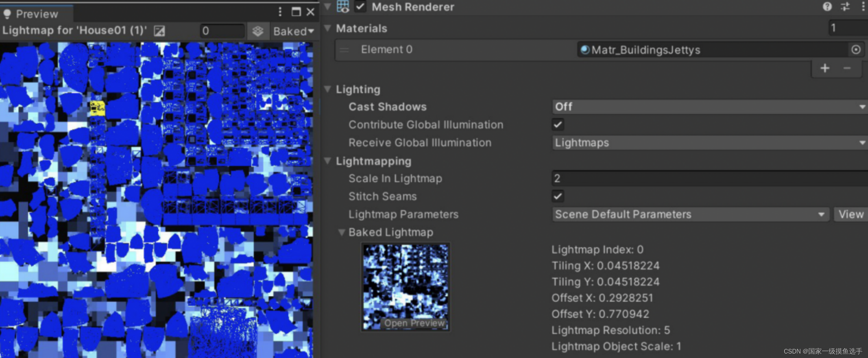Open the Cast Shadows dropdown

[710, 107]
